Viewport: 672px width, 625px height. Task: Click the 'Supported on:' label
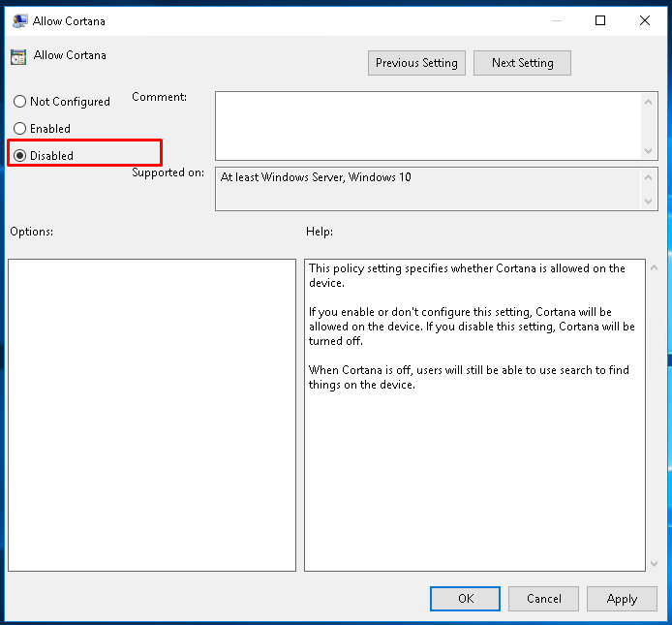[x=168, y=172]
